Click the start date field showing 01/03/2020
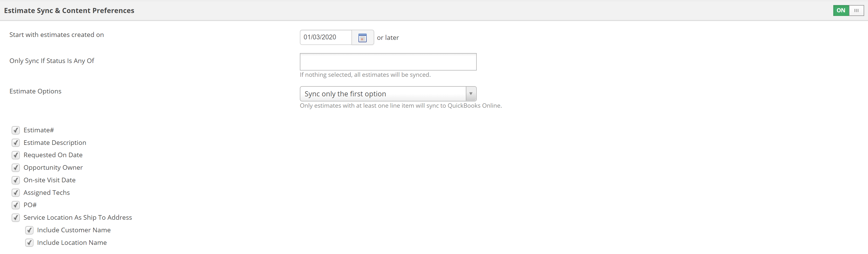Screen dimensions: 868x254 pos(326,37)
